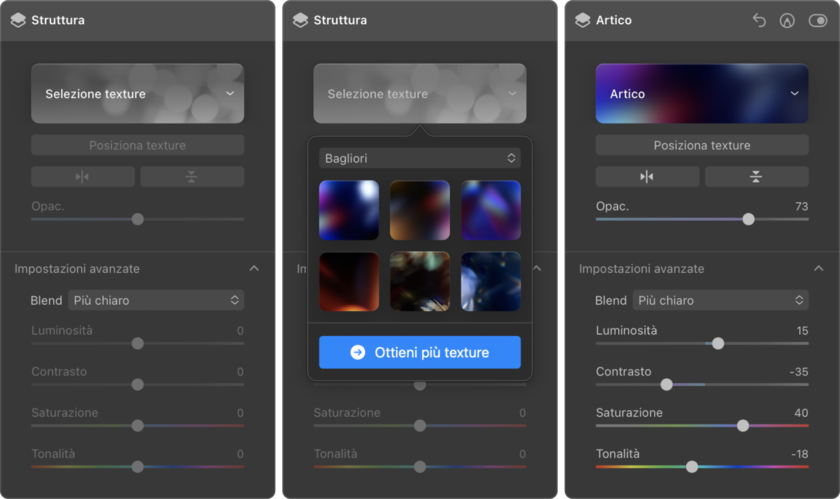Image resolution: width=840 pixels, height=499 pixels.
Task: Click Tonalità slider handle in middle panel
Action: point(420,467)
